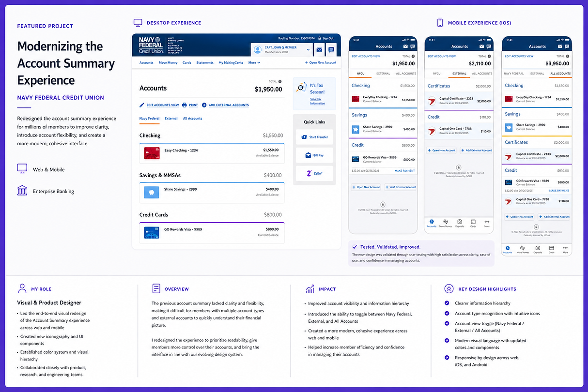588x392 pixels.
Task: Open the chat bubble icon in desktop header
Action: (331, 49)
